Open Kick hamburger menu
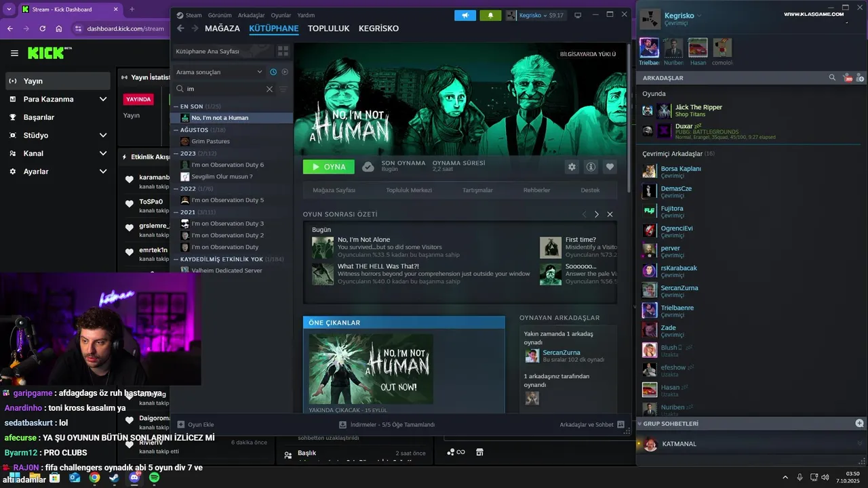 point(14,53)
